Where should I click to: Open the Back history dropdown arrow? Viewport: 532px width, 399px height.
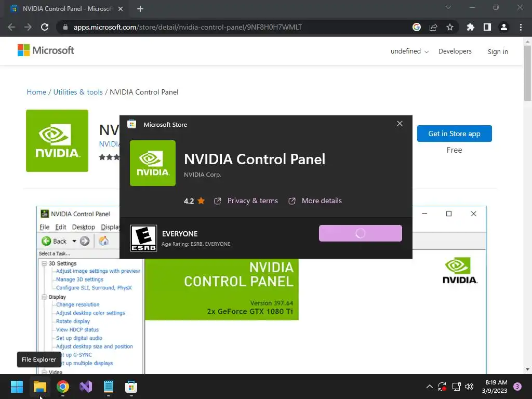point(74,241)
